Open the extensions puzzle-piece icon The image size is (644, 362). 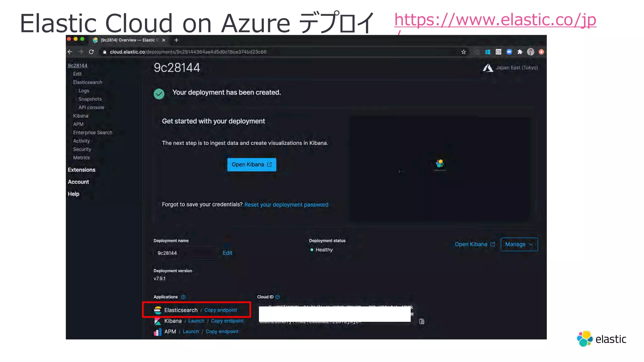pos(520,52)
